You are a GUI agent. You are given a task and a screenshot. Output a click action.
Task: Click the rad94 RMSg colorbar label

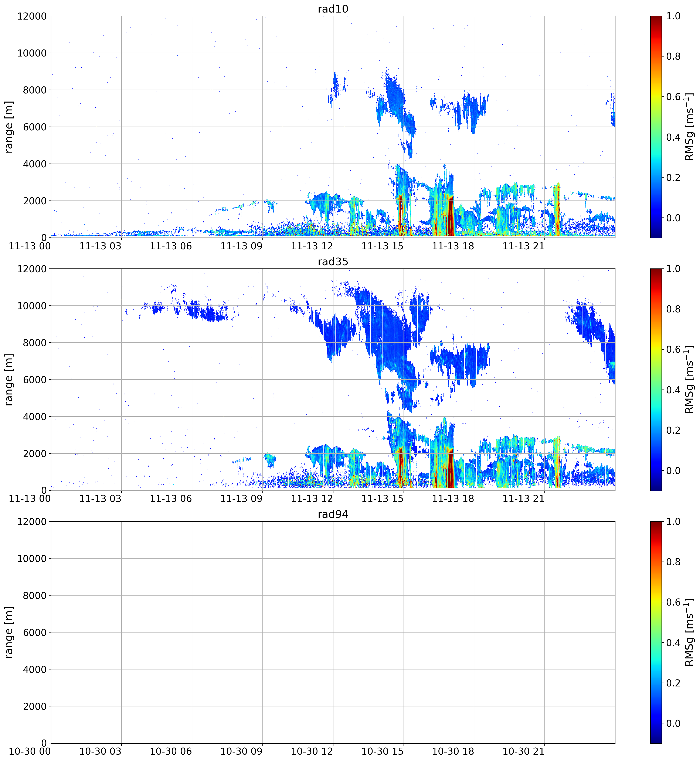point(689,632)
